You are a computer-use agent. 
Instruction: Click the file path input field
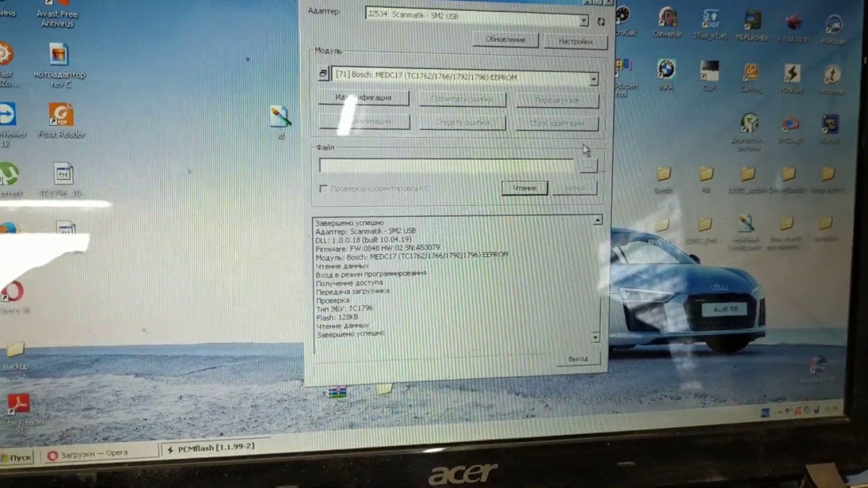tap(448, 165)
